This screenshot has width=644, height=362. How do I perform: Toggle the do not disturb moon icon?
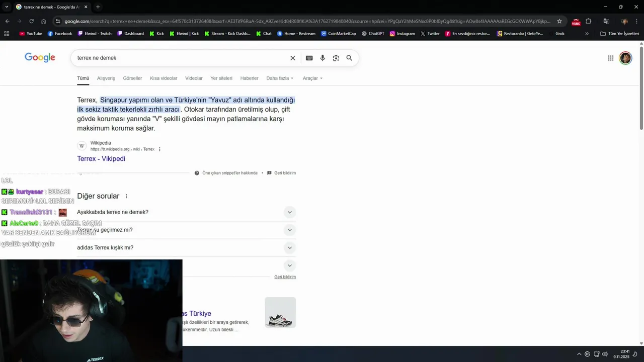pyautogui.click(x=635, y=354)
